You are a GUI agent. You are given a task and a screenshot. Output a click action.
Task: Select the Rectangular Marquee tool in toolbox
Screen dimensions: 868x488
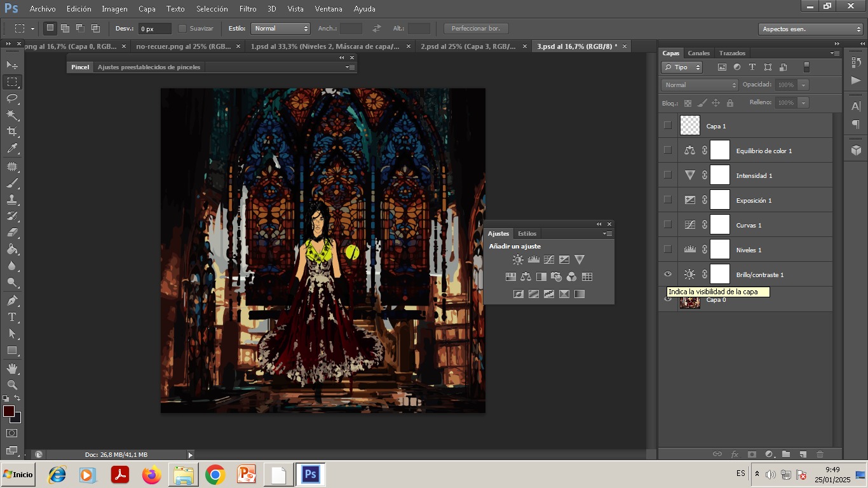[12, 82]
